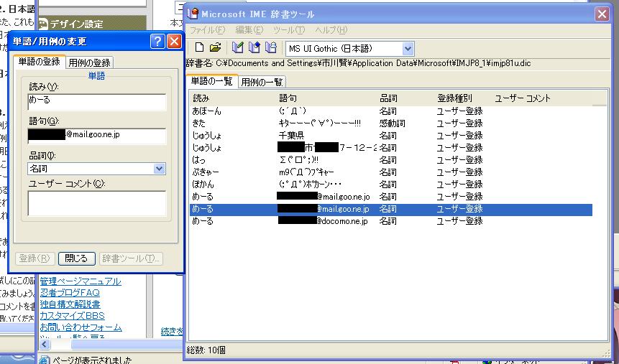619x364 pixels.
Task: Click the ユーザーコメント(C) text box
Action: 97,203
